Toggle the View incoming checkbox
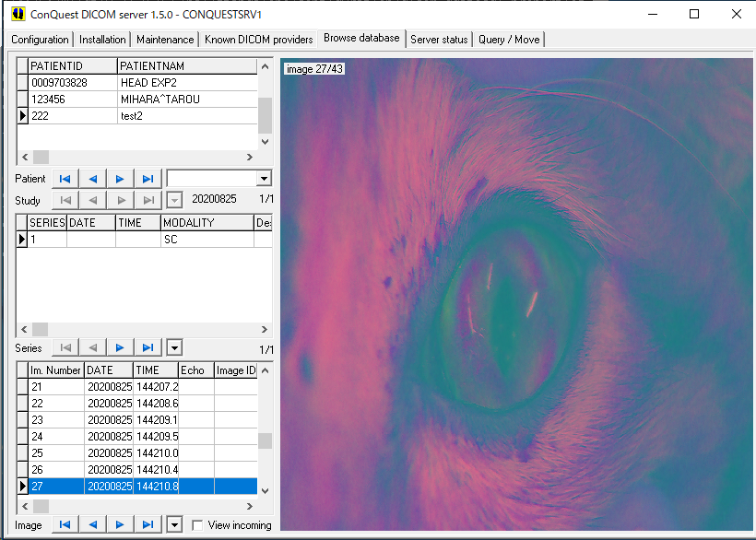Screen dimensions: 756x540 coord(197,525)
